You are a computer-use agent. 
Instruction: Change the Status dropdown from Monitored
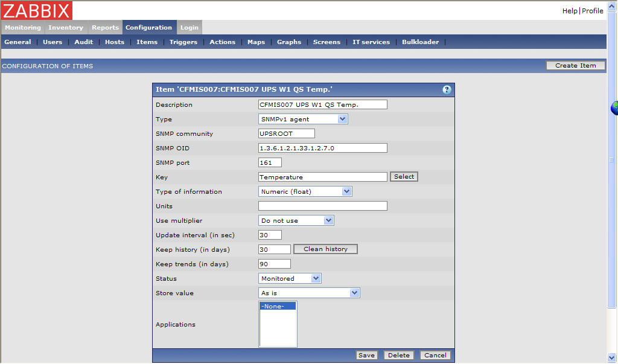click(x=290, y=278)
